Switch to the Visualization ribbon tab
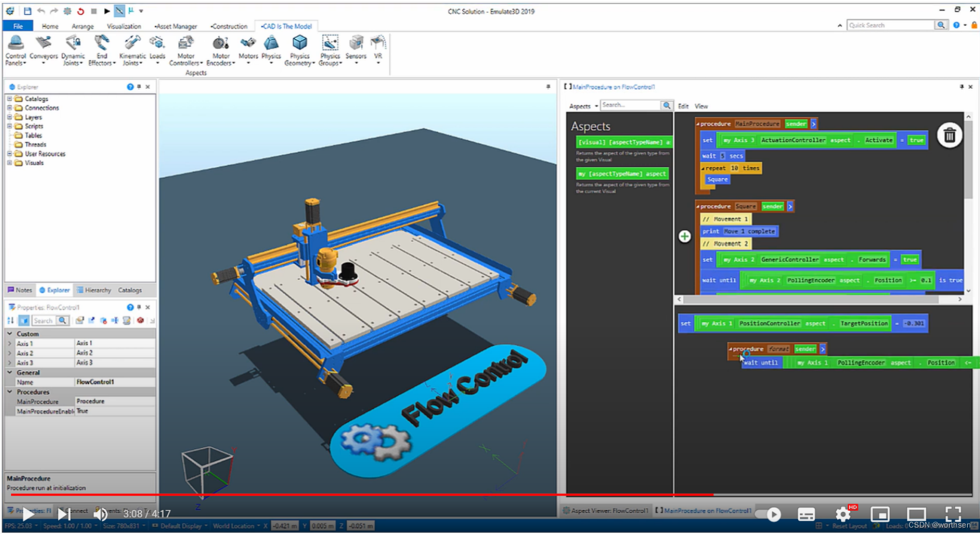The image size is (980, 534). tap(124, 26)
